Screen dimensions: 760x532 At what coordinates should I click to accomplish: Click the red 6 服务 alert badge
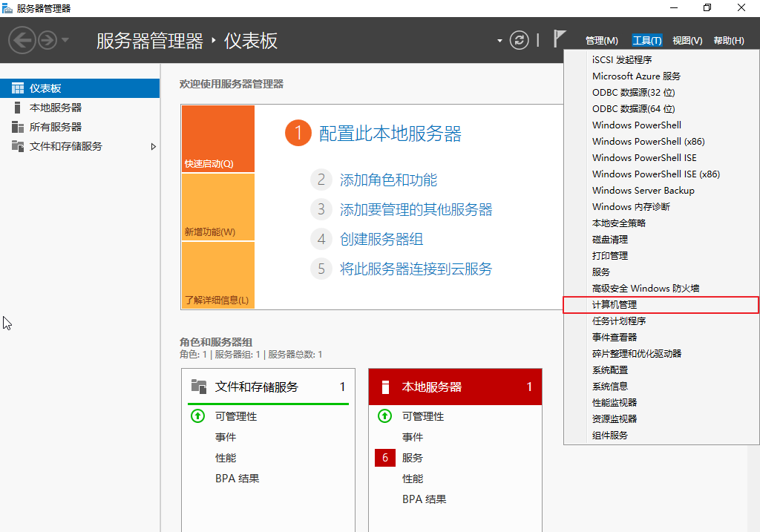384,458
